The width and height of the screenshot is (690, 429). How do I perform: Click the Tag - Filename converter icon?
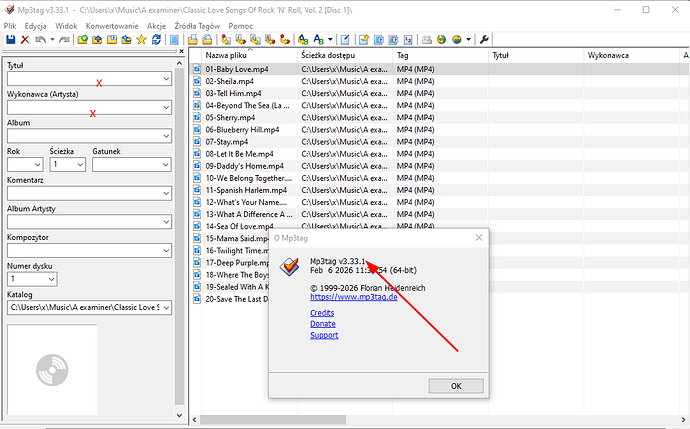point(226,40)
